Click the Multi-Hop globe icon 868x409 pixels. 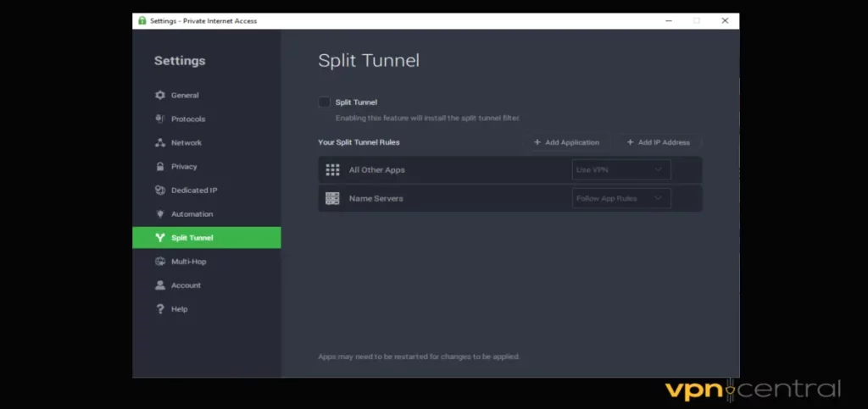point(160,262)
